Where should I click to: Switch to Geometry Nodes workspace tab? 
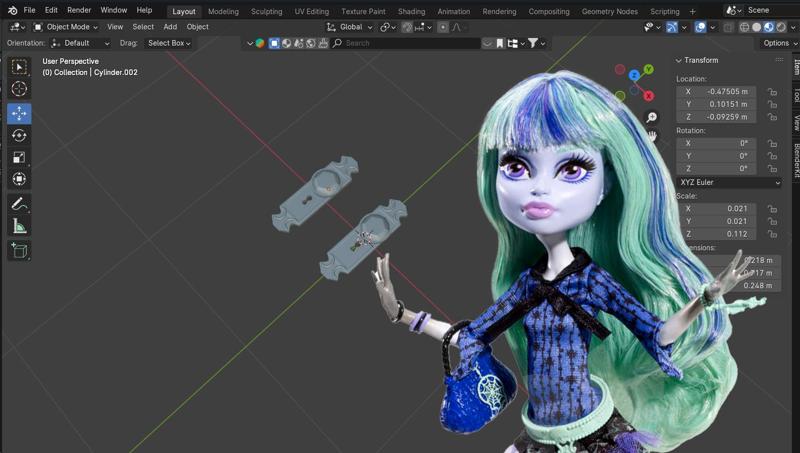click(610, 11)
